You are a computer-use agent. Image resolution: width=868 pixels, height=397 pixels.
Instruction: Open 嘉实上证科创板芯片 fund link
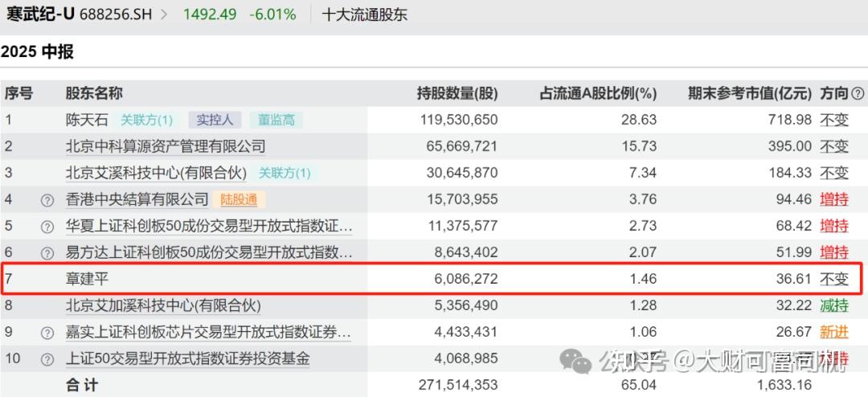click(209, 332)
